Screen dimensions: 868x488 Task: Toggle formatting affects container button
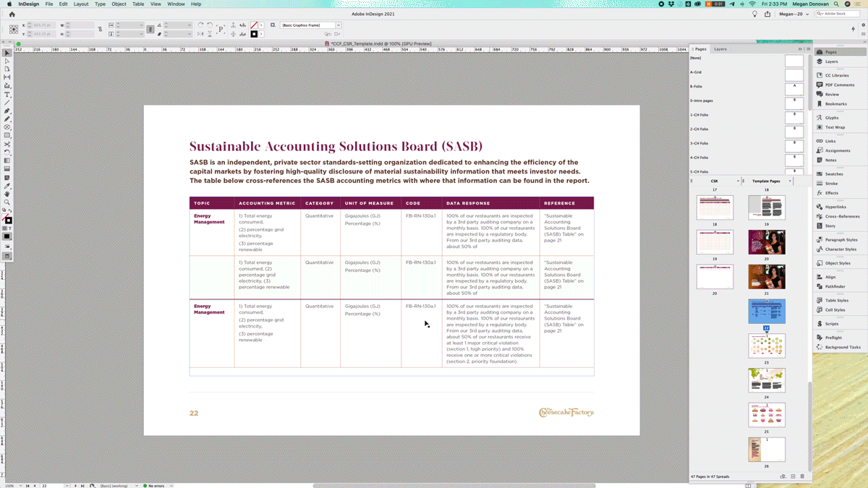click(4, 228)
